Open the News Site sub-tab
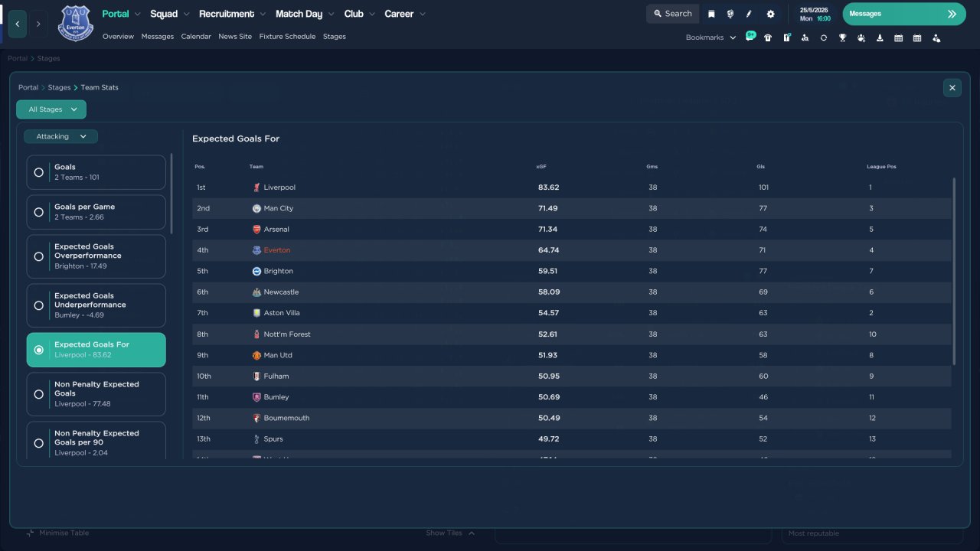The width and height of the screenshot is (980, 551). pyautogui.click(x=235, y=37)
